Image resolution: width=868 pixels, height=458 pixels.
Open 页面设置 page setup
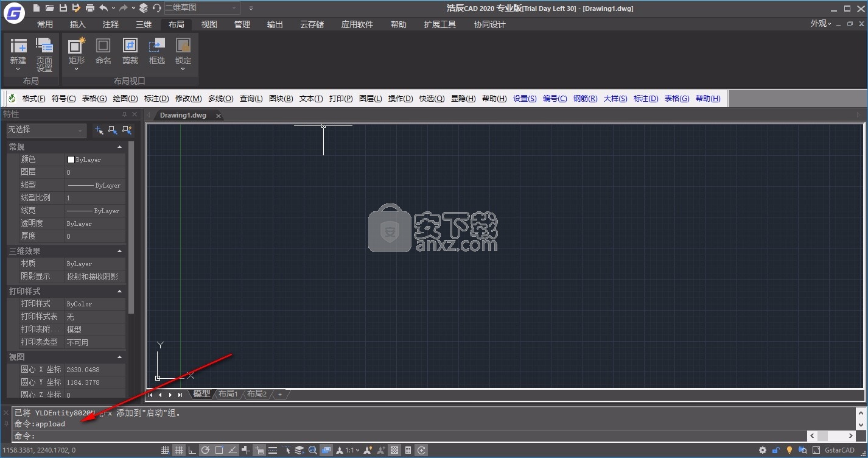44,55
